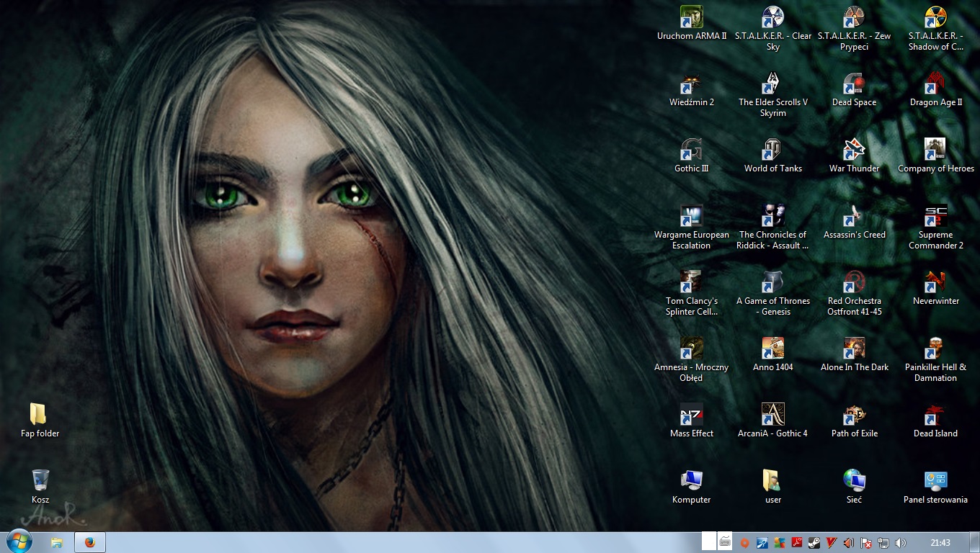Click the Anno 1404 icon

tap(772, 355)
